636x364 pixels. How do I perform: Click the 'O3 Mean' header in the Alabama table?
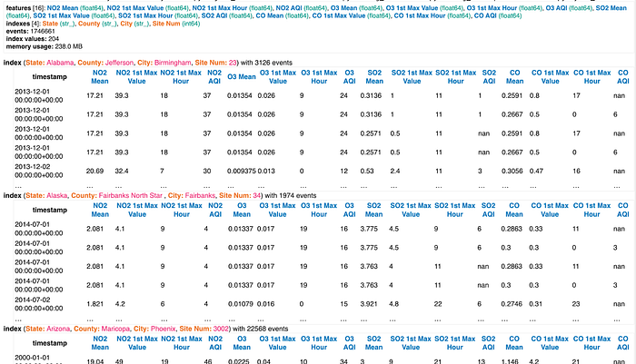point(242,77)
